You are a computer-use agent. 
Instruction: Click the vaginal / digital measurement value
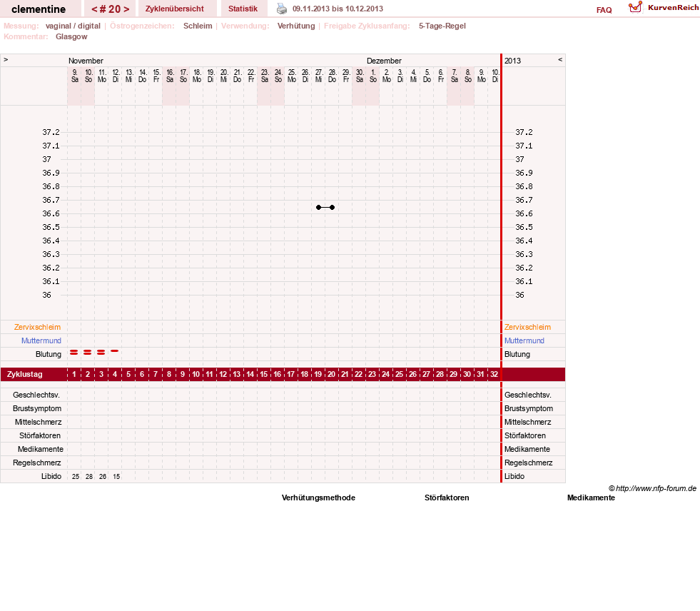coord(73,26)
